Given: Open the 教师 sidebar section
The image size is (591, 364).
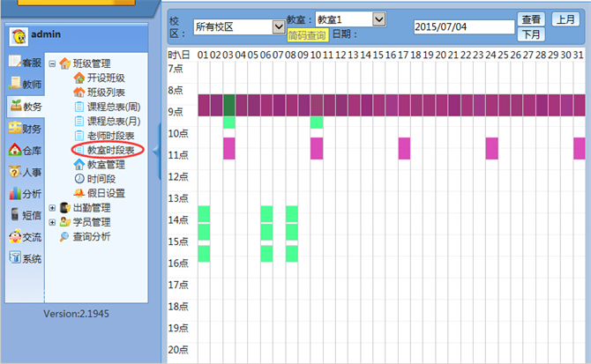Looking at the screenshot, I should 26,84.
